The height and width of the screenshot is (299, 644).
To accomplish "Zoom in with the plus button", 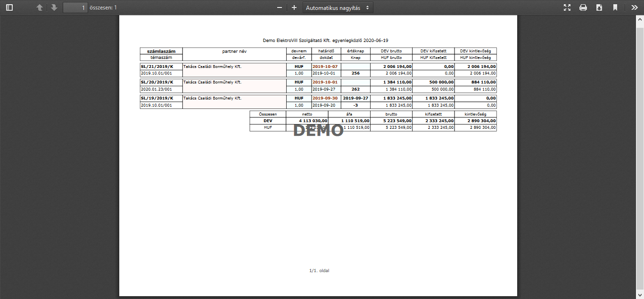I will tap(294, 8).
